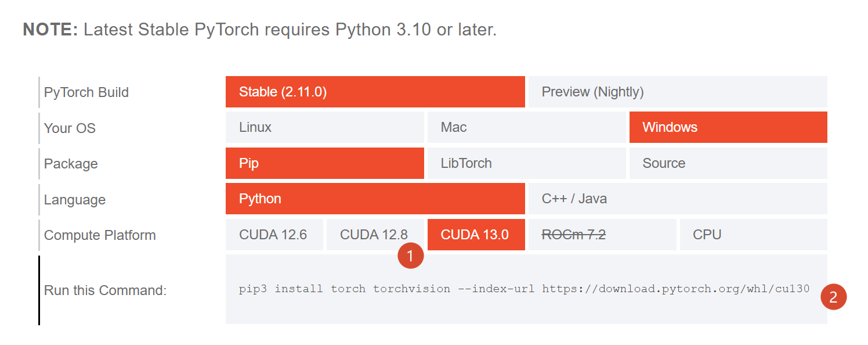Set the language to C++ / Java
Screen dimensions: 868x345
(677, 199)
